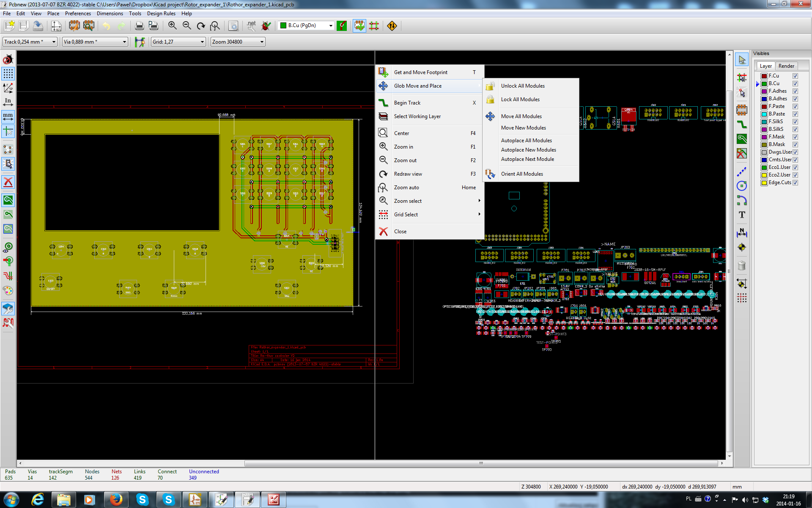Screen dimensions: 812x508
Task: Choose Autoplace All Modules menu entry
Action: pos(526,141)
